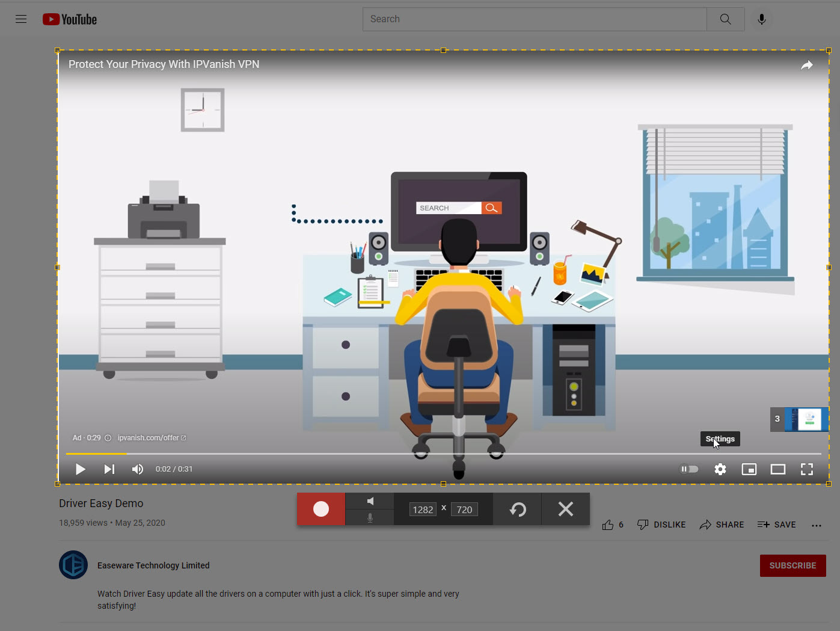Click the video progress bar

pos(443,454)
